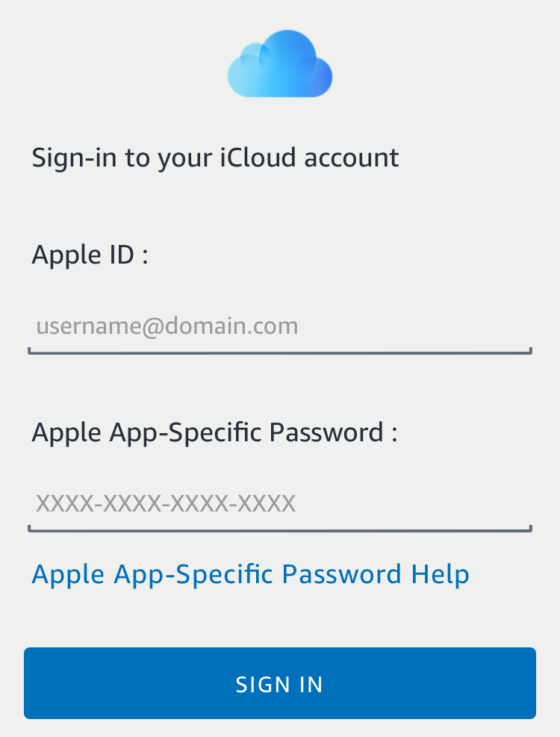
Task: Get help about app-specific passwords
Action: tap(251, 574)
